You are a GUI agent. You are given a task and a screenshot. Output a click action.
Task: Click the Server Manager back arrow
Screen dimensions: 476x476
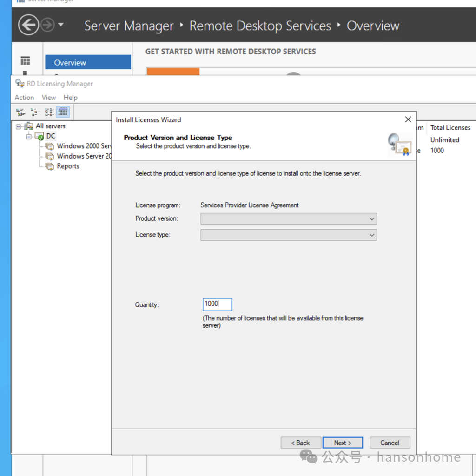tap(28, 25)
